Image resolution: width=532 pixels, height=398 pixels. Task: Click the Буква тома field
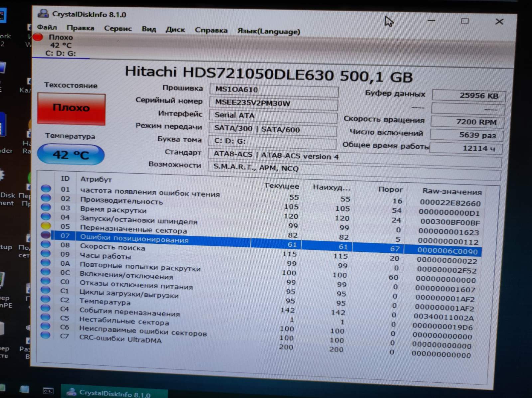point(272,142)
